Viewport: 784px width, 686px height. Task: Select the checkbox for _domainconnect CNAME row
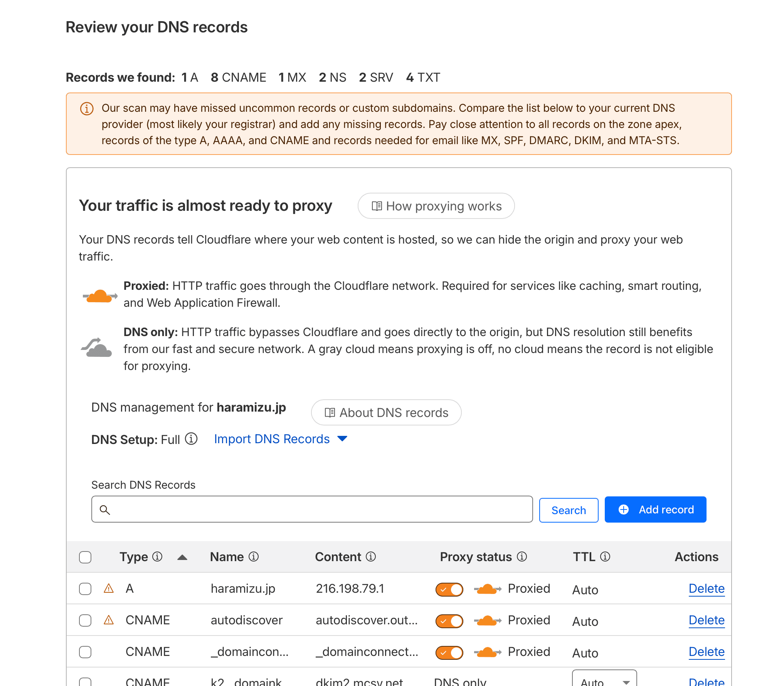(x=85, y=652)
